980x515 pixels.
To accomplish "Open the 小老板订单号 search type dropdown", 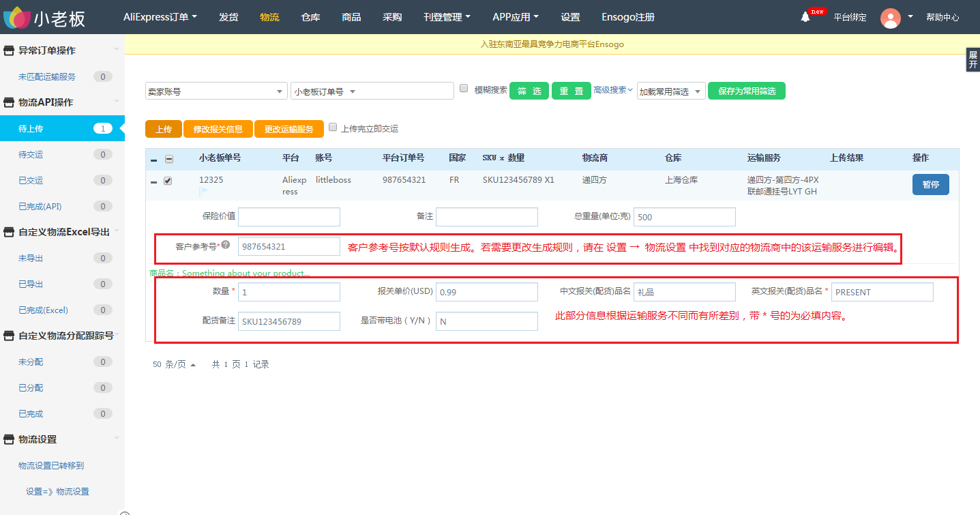I will click(x=325, y=91).
